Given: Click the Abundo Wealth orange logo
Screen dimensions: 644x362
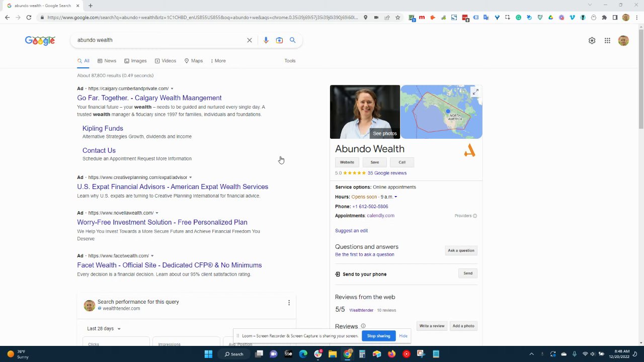Looking at the screenshot, I should coord(469,150).
